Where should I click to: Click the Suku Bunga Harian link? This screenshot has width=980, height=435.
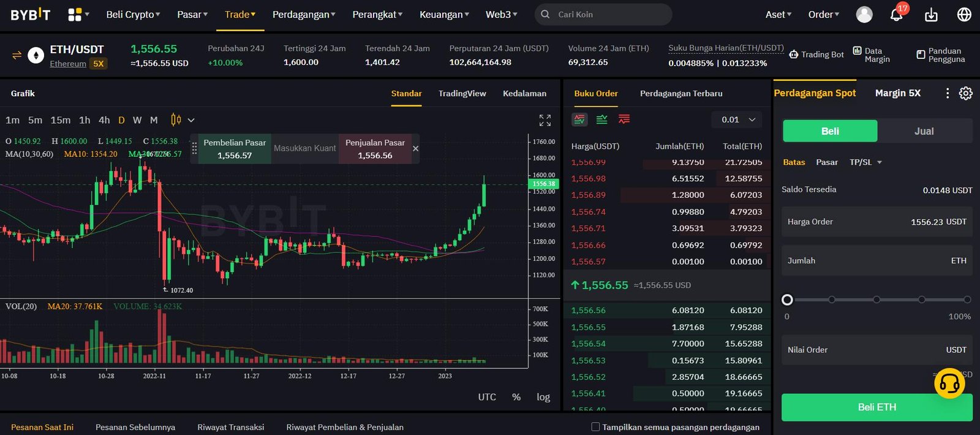point(726,48)
